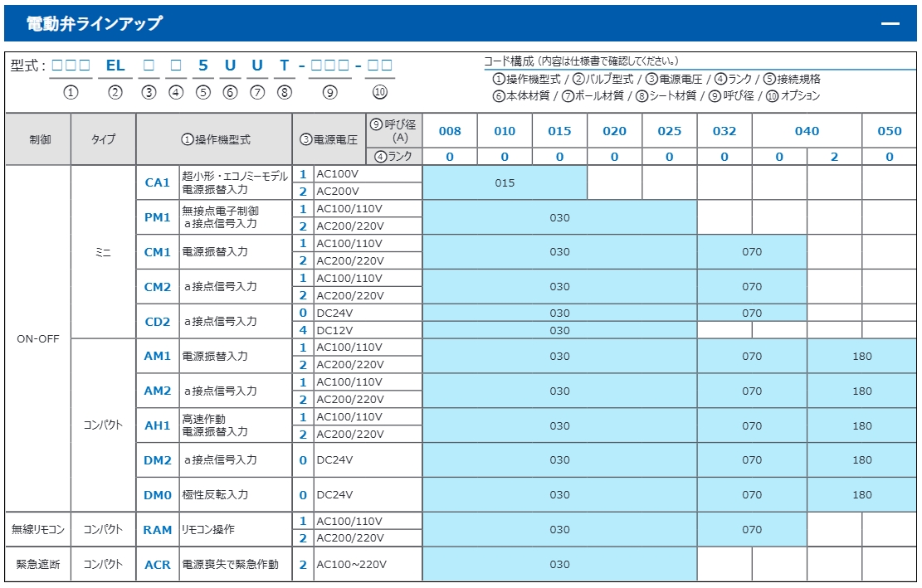Click the 025 nominal size column header
The height and width of the screenshot is (588, 922).
click(669, 131)
